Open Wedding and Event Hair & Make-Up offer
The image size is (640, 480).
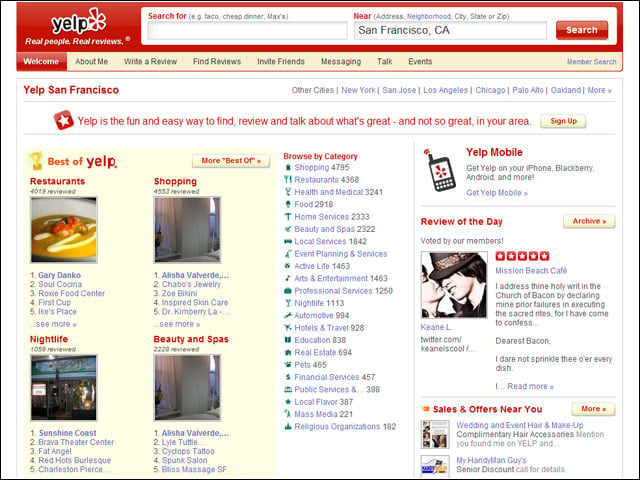pyautogui.click(x=520, y=425)
